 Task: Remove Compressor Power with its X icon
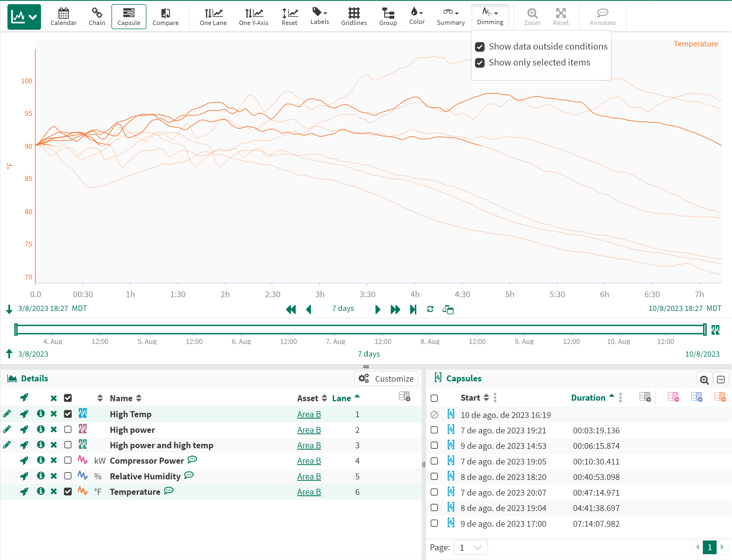[54, 461]
